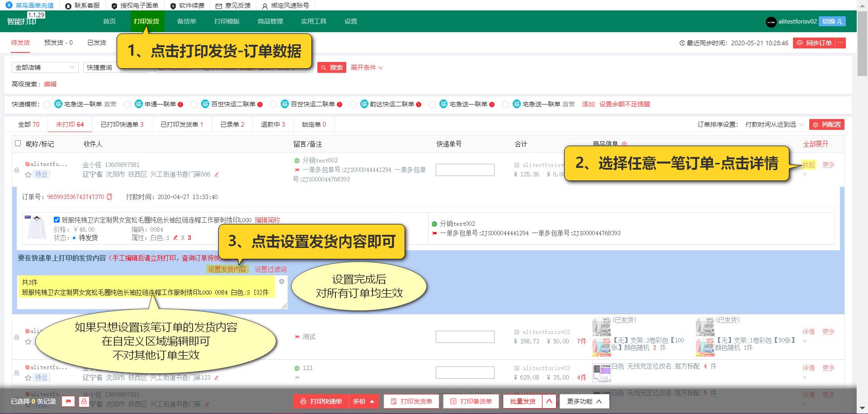Image resolution: width=868 pixels, height=414 pixels.
Task: Copy the order number with the copy icon
Action: pos(108,197)
